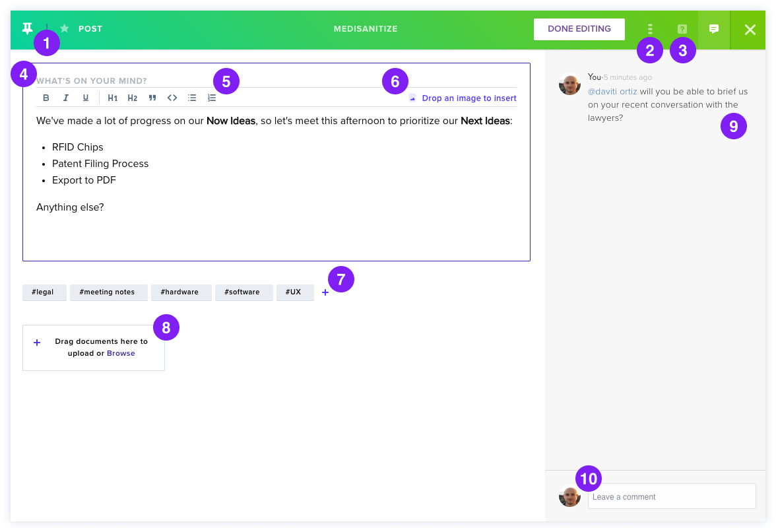Viewport: 776px width, 532px height.
Task: Open the three-dot more options menu
Action: [x=651, y=29]
